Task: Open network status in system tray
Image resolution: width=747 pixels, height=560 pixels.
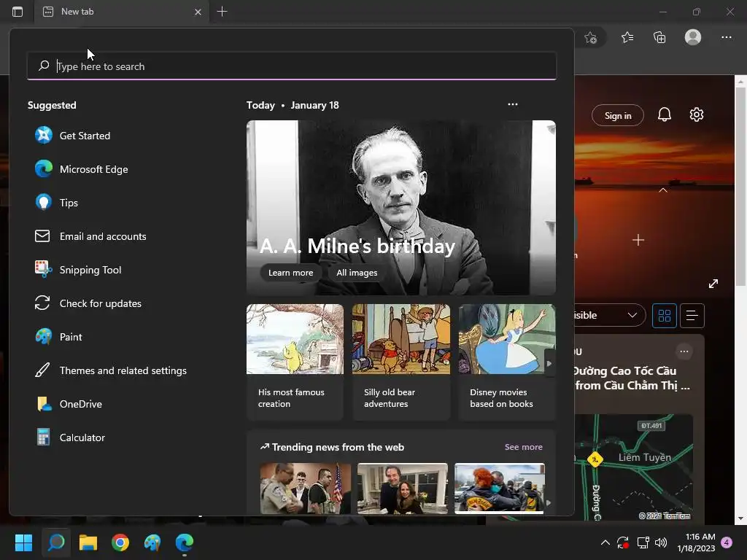Action: [643, 542]
